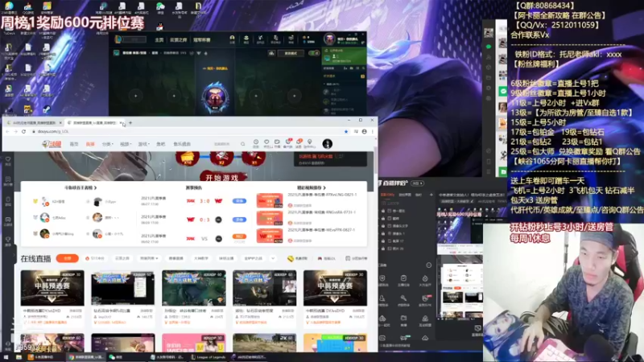
Task: Switch to League 云顶之弈 tab
Action: coord(178,39)
